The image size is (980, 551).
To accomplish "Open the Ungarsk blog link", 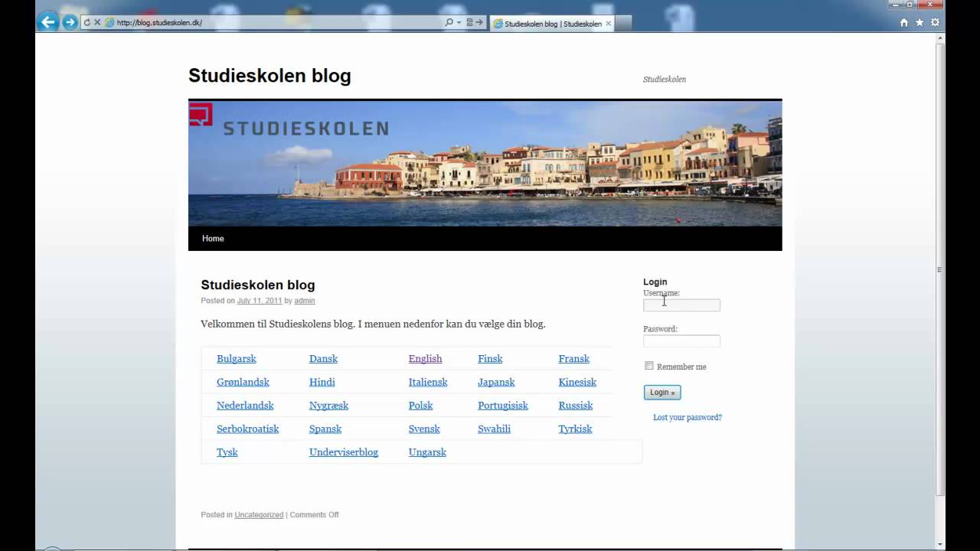I will (427, 452).
